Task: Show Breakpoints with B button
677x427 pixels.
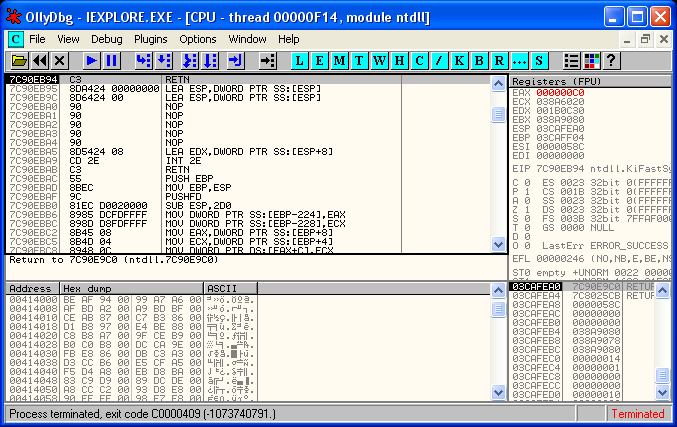Action: tap(479, 61)
